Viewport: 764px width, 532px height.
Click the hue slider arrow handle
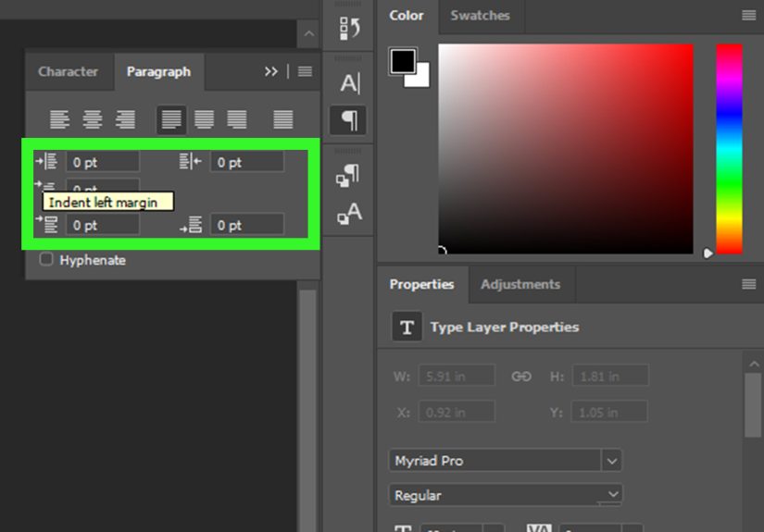point(708,254)
